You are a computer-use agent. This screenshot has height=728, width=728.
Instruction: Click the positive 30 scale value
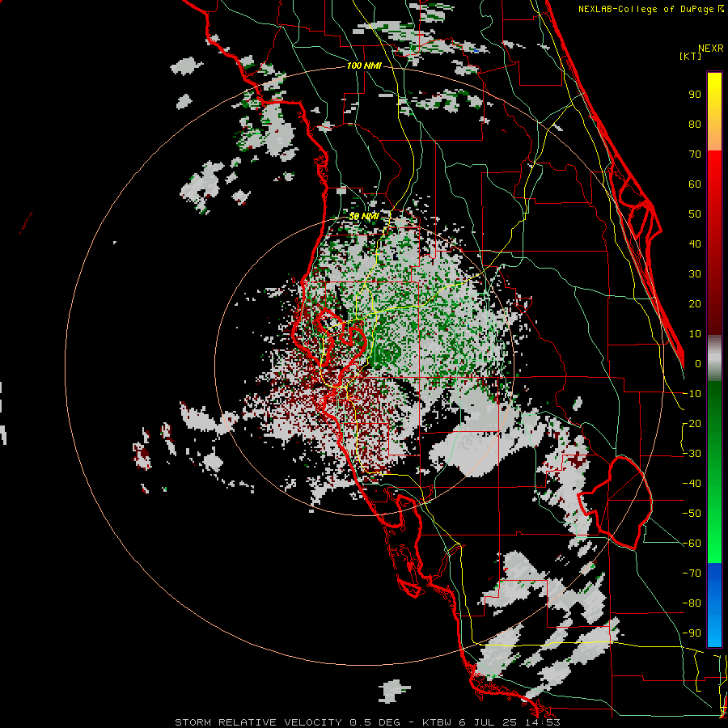695,274
